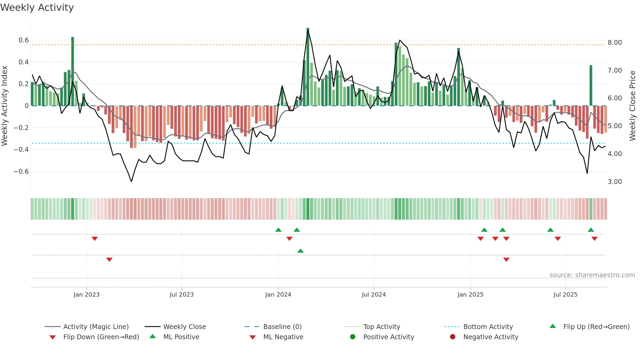Click the Negative Activity legend entry
This screenshot has width=644, height=362.
pos(484,337)
